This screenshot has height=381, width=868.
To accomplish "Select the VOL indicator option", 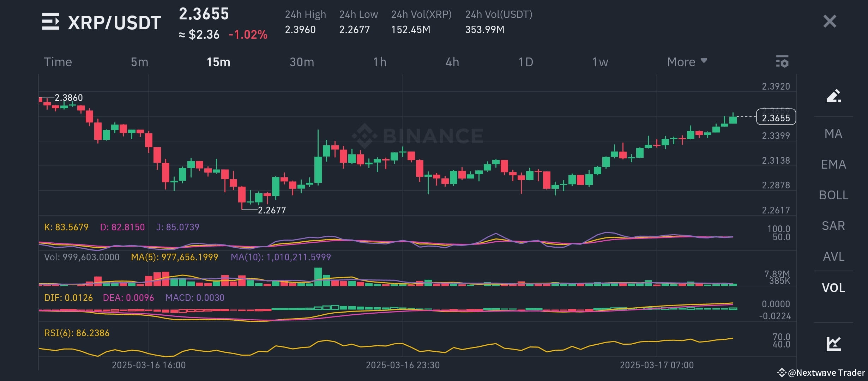I will 833,288.
